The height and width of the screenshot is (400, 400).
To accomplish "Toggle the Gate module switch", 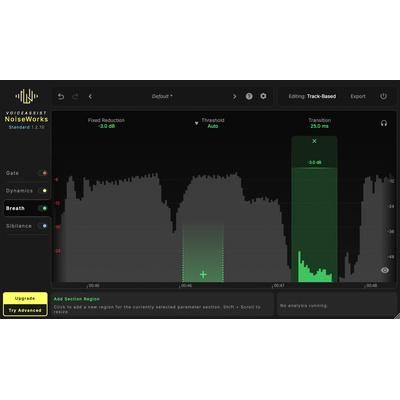I will coord(43,173).
